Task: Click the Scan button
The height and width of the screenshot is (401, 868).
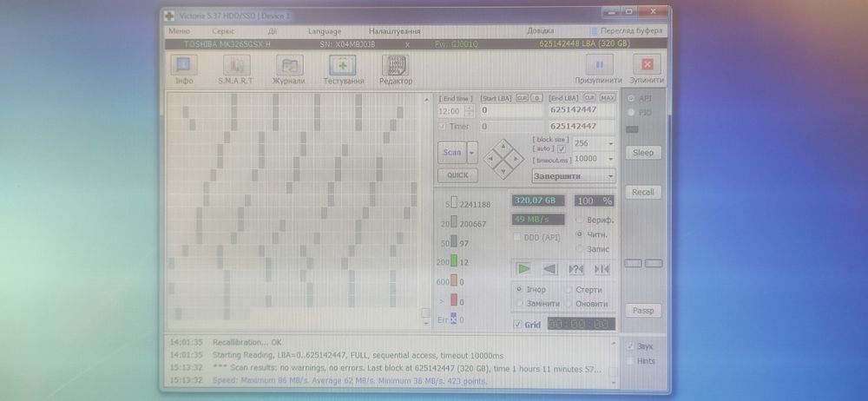Action: pyautogui.click(x=452, y=152)
